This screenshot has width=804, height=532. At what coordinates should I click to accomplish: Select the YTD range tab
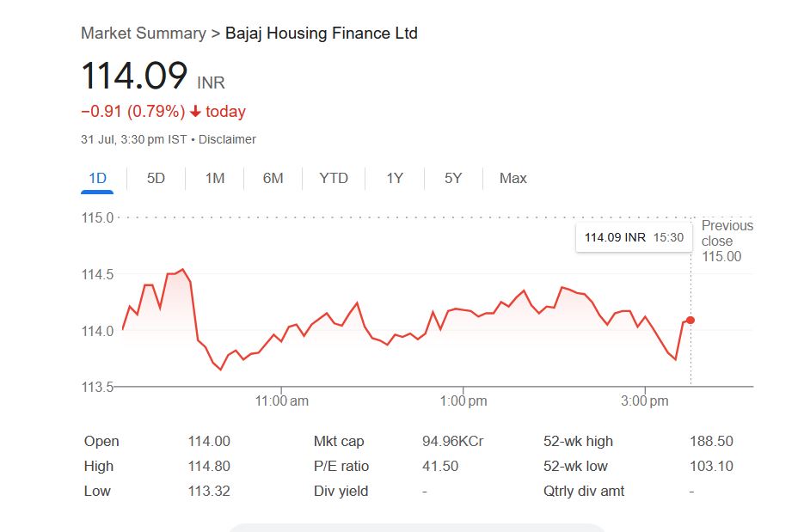coord(334,179)
